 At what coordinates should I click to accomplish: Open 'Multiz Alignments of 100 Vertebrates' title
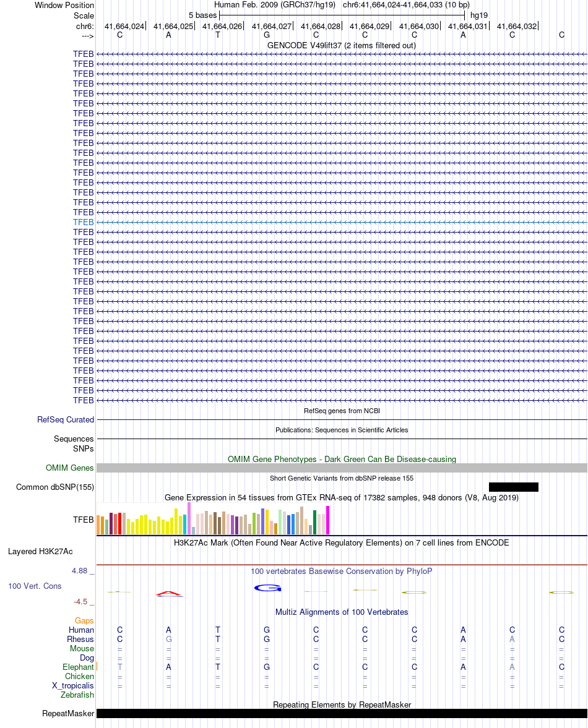pyautogui.click(x=342, y=612)
